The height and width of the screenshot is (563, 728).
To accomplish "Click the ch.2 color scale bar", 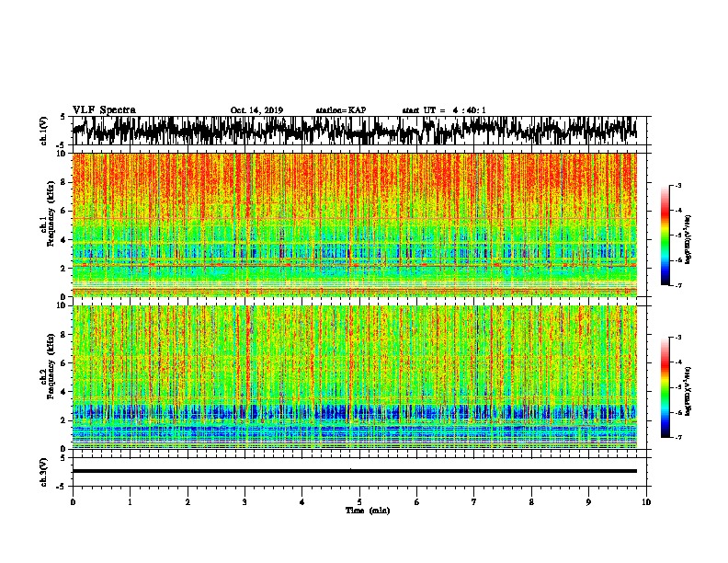I will pyautogui.click(x=665, y=387).
